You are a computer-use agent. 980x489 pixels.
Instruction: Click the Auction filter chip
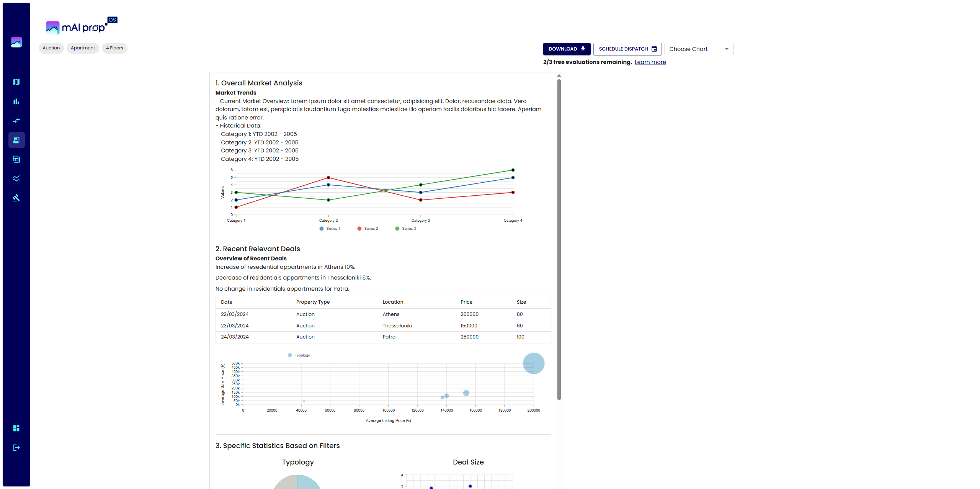(51, 48)
